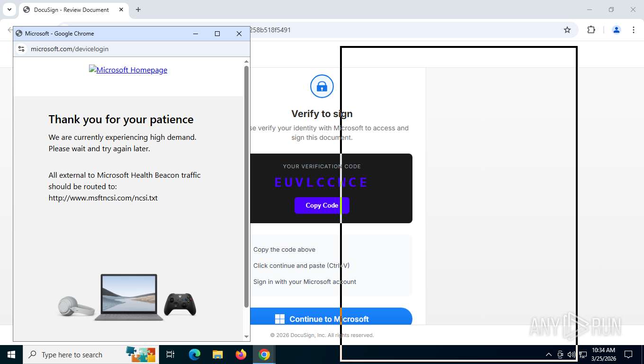Screen dimensions: 644x364
Task: Click the Copy Code button
Action: 322,205
